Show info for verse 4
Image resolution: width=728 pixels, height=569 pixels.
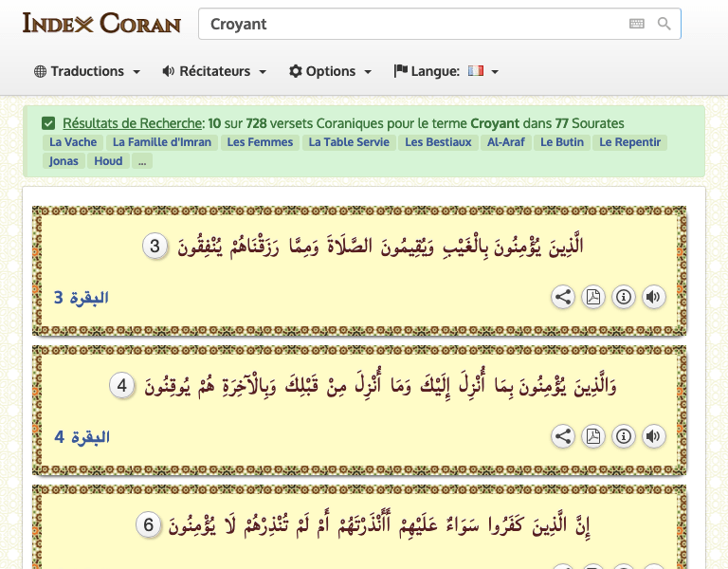click(x=623, y=436)
